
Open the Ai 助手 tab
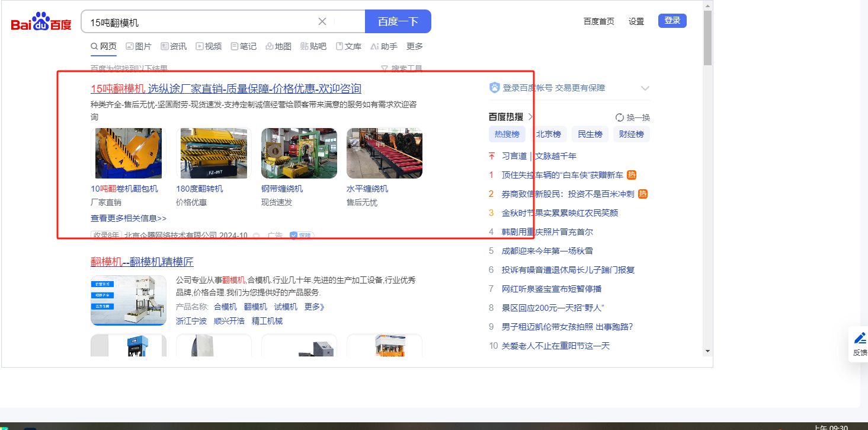point(384,46)
